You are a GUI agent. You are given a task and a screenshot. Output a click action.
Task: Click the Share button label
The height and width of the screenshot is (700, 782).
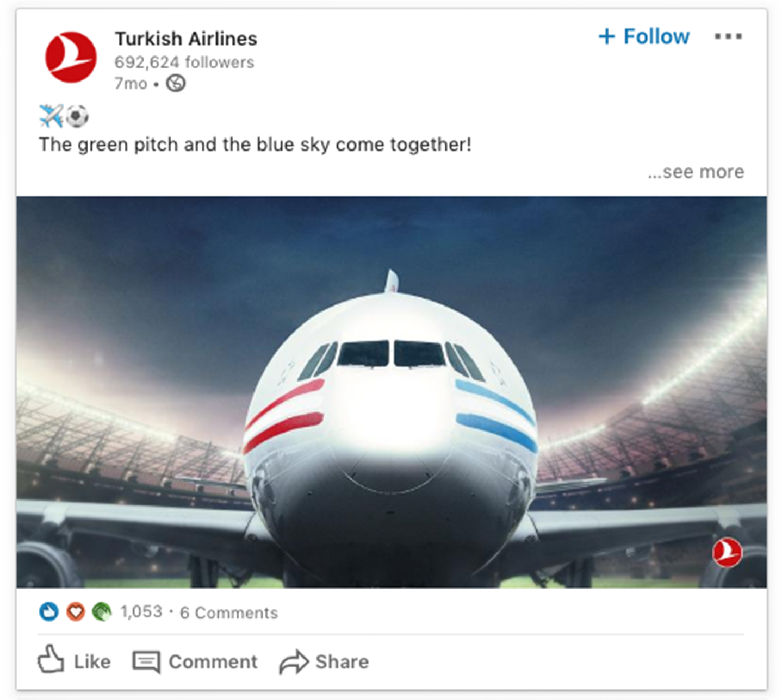tap(342, 661)
